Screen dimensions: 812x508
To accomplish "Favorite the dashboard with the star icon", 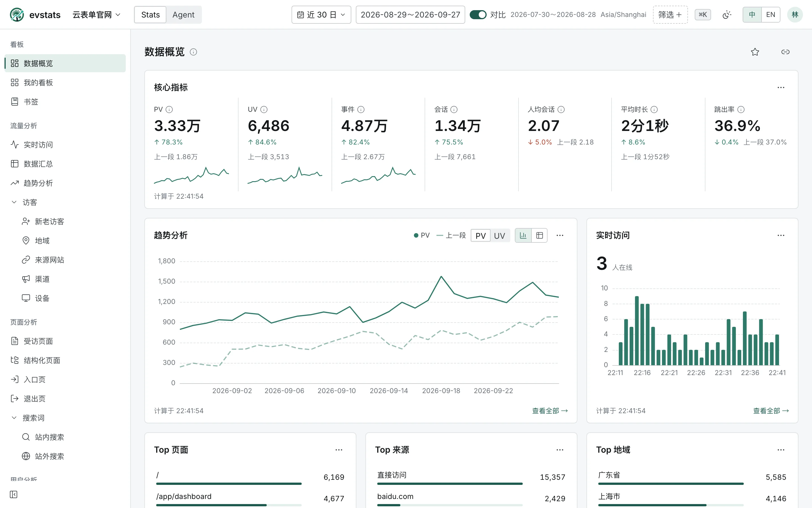I will tap(755, 52).
